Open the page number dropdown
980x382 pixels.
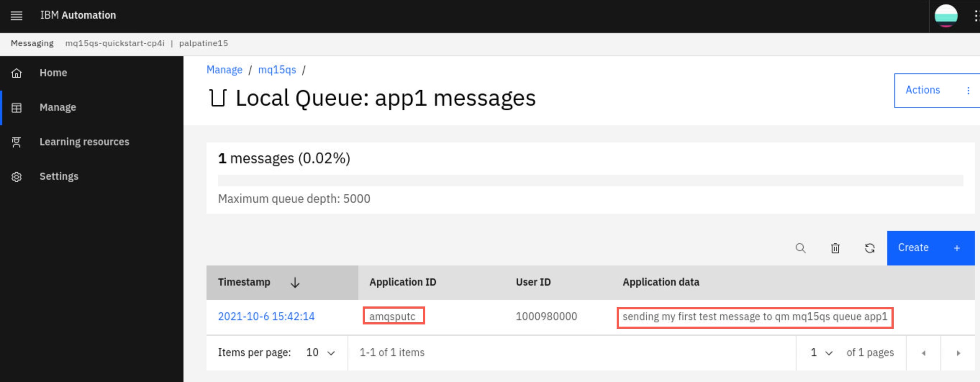(x=821, y=353)
